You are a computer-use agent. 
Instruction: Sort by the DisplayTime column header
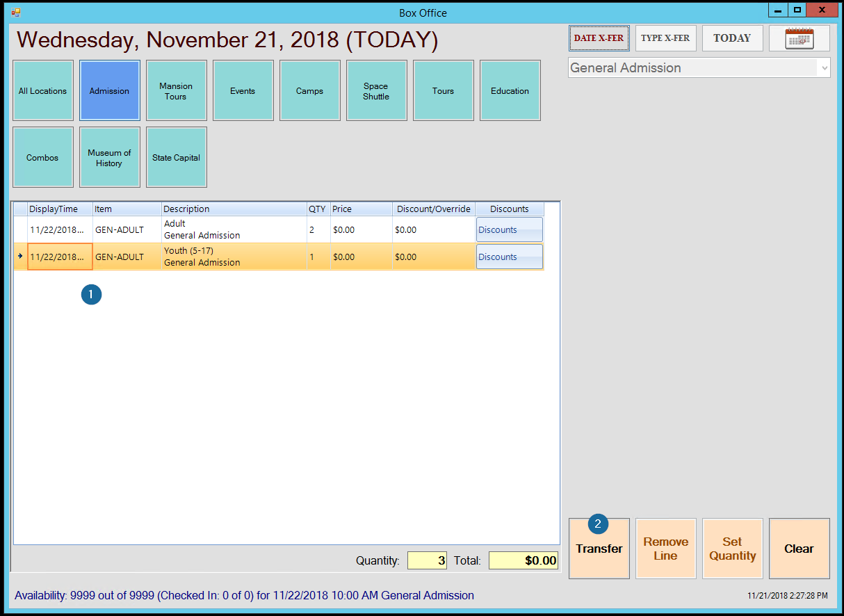(60, 209)
